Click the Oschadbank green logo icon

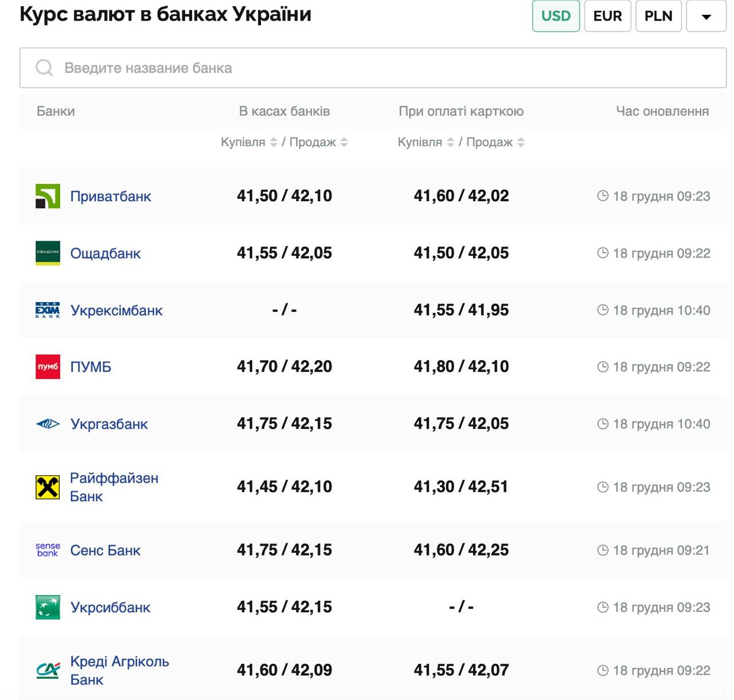[x=48, y=253]
